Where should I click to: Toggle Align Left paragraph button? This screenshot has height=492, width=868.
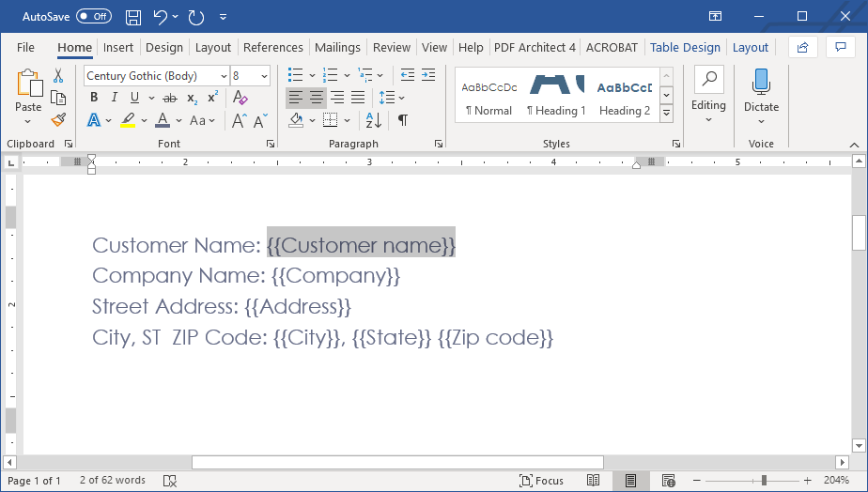[296, 98]
